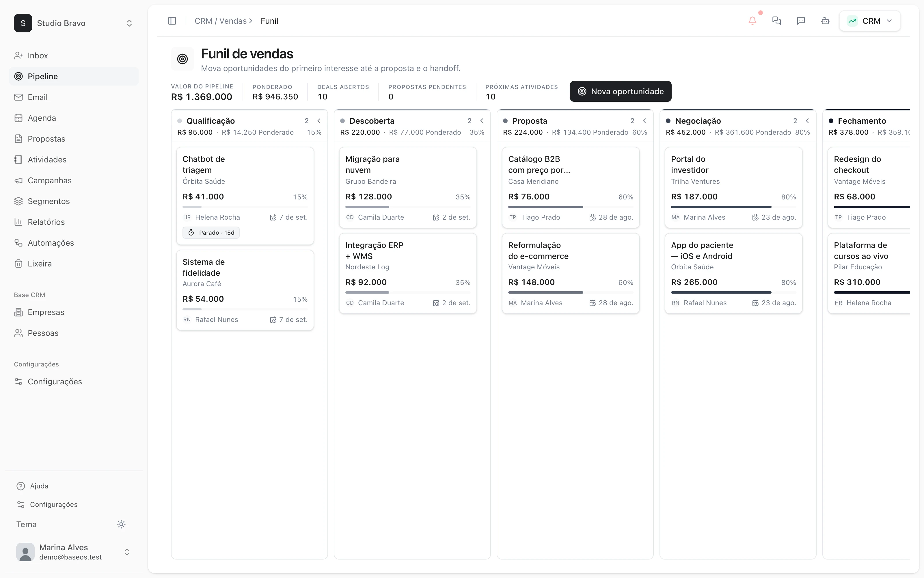Open Empresas under Base CRM
924x578 pixels.
(x=74, y=312)
